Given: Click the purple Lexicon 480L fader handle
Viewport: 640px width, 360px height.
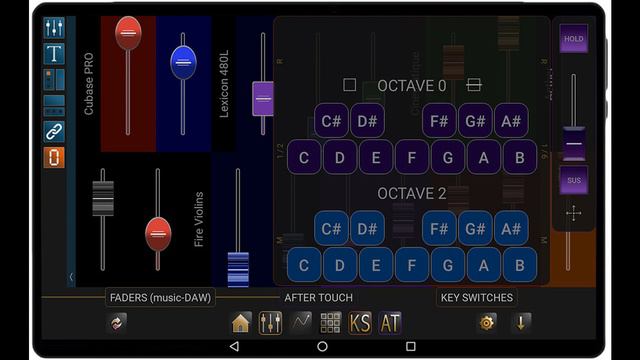Looking at the screenshot, I should pyautogui.click(x=263, y=98).
